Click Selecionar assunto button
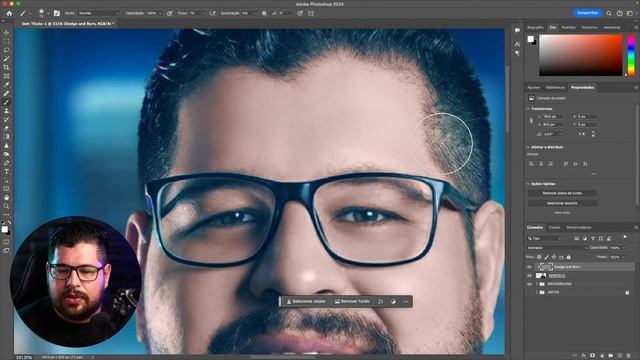640x360 pixels. 562,203
